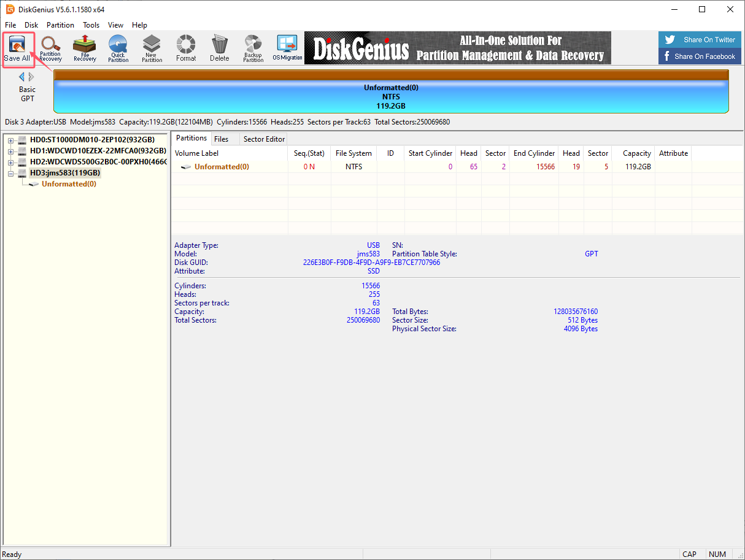Click the Share On Facebook button
The image size is (745, 560).
pos(700,56)
